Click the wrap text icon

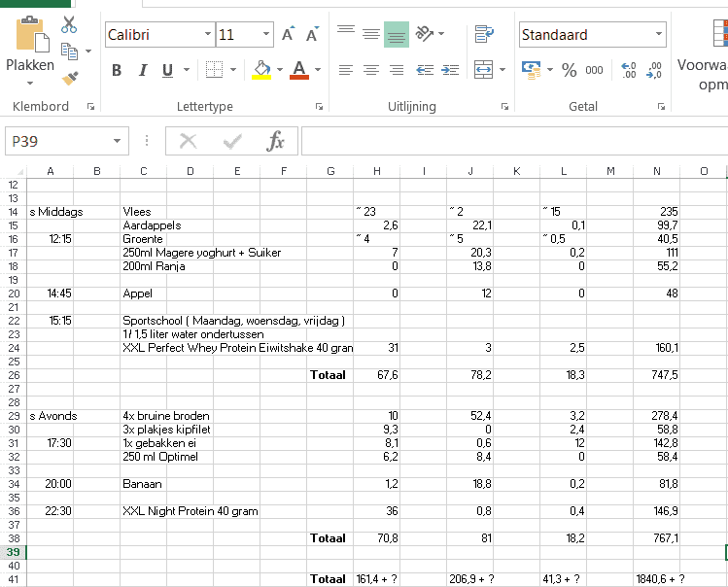(483, 35)
